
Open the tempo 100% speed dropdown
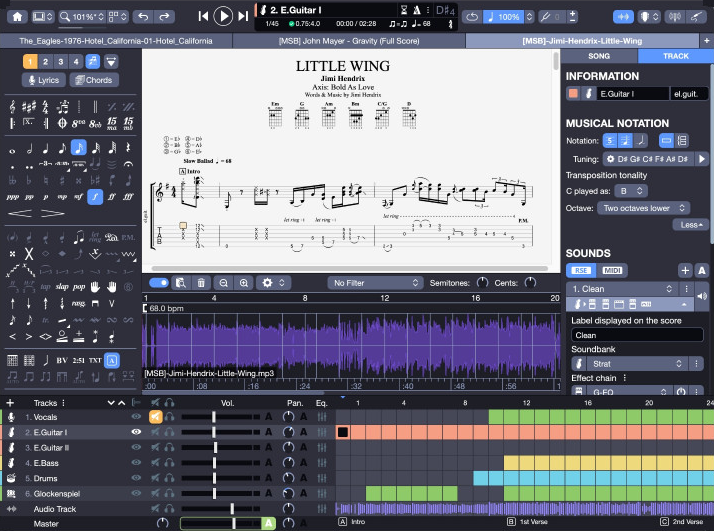tap(508, 17)
